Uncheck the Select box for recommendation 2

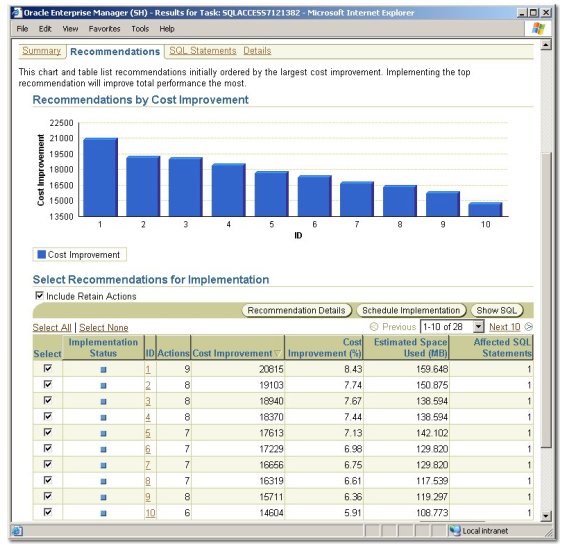[47, 384]
